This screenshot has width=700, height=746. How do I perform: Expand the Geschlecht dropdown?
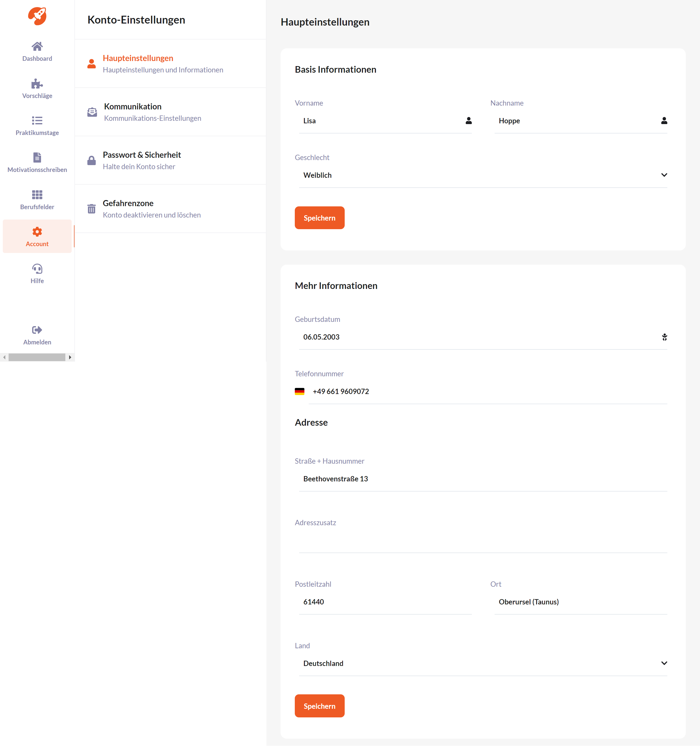(483, 175)
